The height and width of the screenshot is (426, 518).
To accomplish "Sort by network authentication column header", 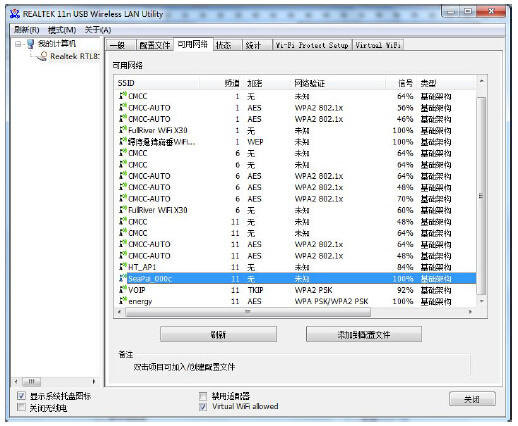I will tap(338, 83).
